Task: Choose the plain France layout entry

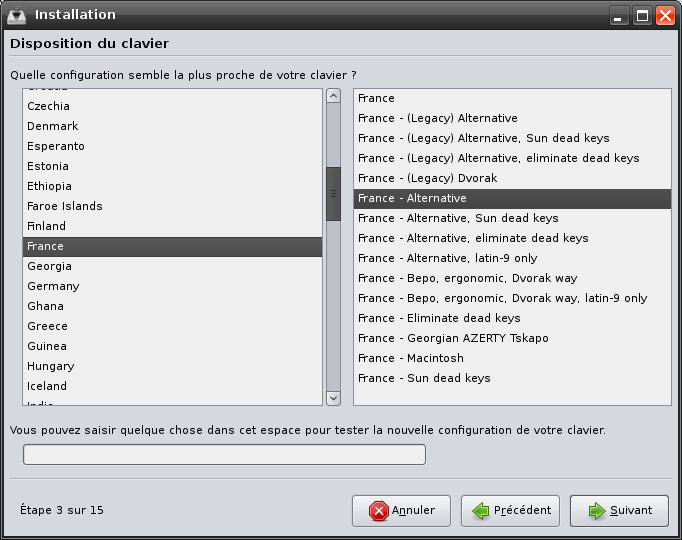Action: point(512,98)
